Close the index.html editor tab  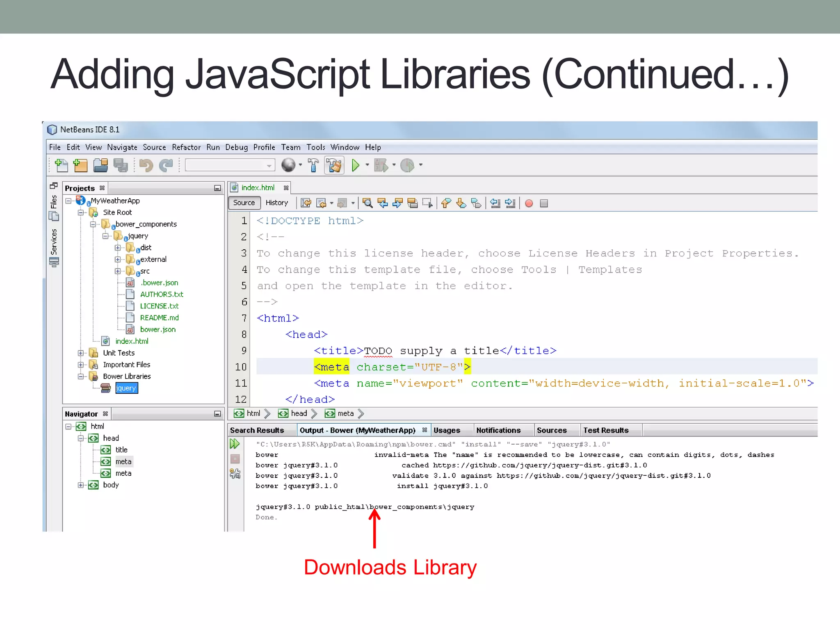coord(286,188)
